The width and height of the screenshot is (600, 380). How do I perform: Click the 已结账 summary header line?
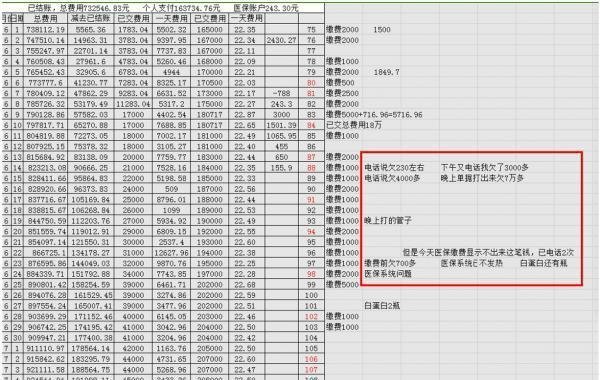[x=163, y=8]
